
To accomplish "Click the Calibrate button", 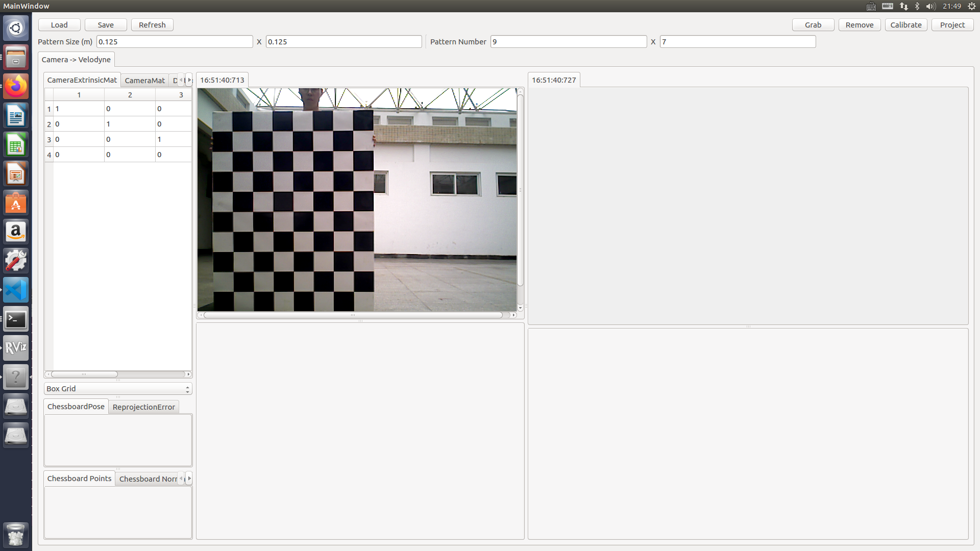I will [x=905, y=25].
